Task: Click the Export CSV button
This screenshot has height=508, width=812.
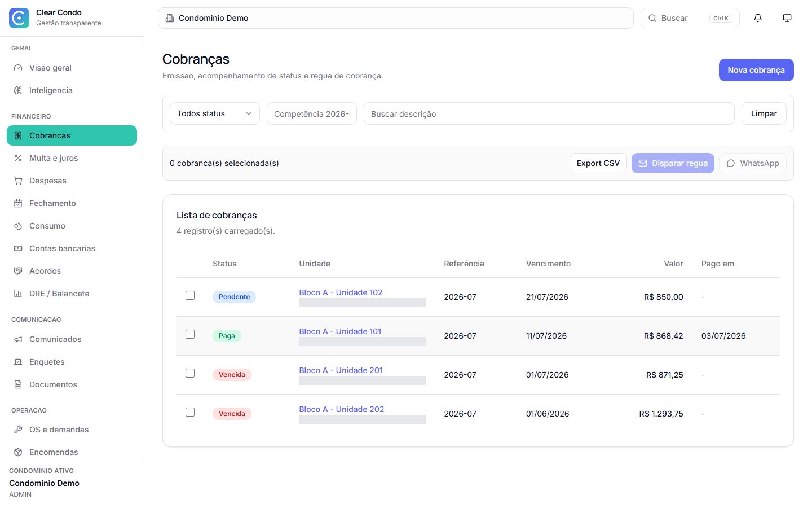Action: coord(598,163)
